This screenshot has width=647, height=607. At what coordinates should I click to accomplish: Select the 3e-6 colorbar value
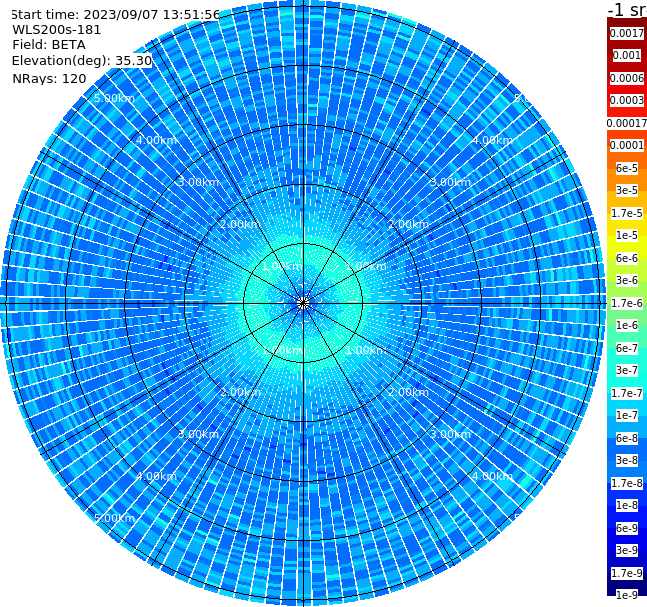[x=627, y=280]
